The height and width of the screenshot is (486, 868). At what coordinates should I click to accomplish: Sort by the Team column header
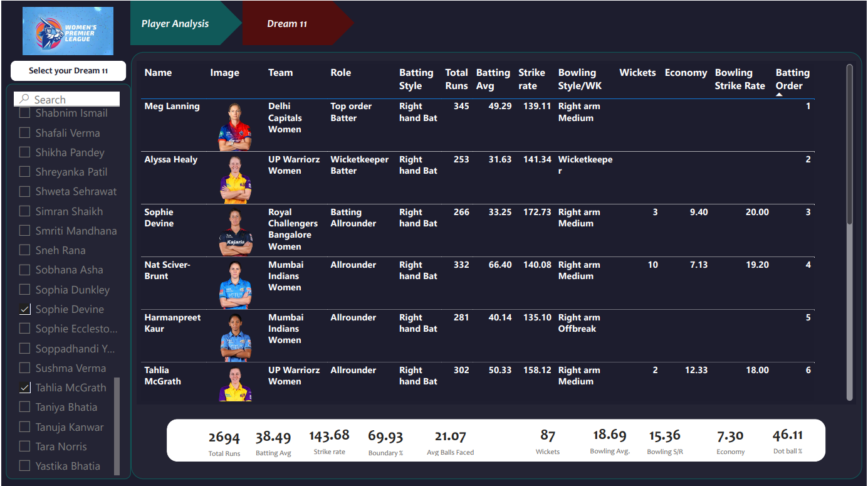click(x=281, y=73)
